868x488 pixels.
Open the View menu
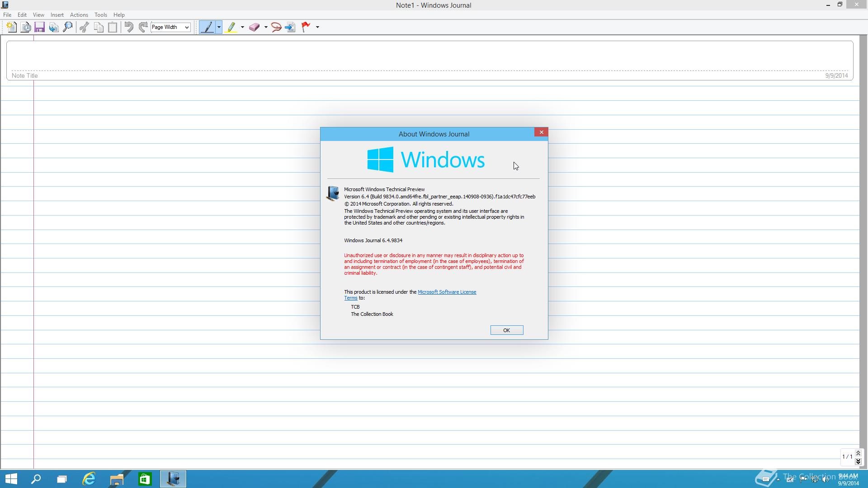[38, 15]
